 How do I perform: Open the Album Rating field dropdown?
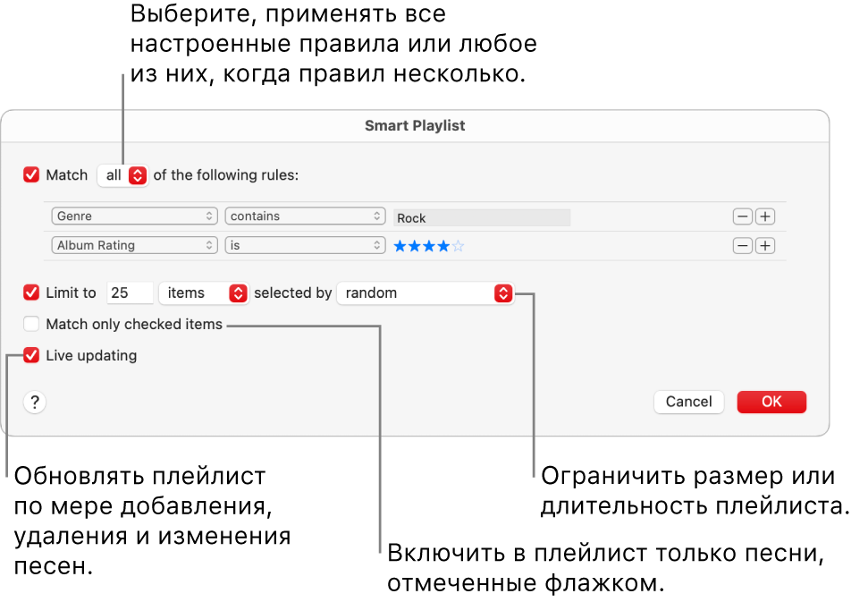coord(133,245)
